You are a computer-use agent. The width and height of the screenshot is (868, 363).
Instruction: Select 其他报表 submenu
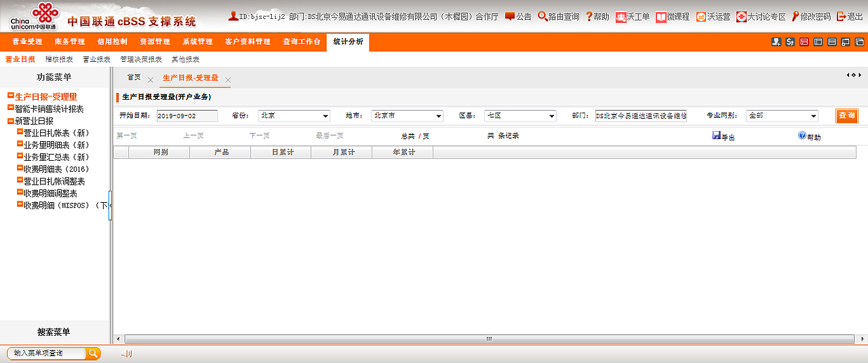coord(185,60)
